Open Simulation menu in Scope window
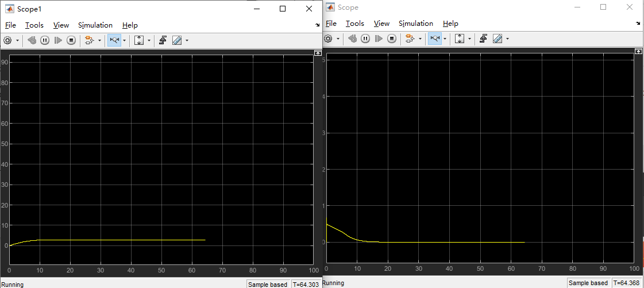 (416, 24)
